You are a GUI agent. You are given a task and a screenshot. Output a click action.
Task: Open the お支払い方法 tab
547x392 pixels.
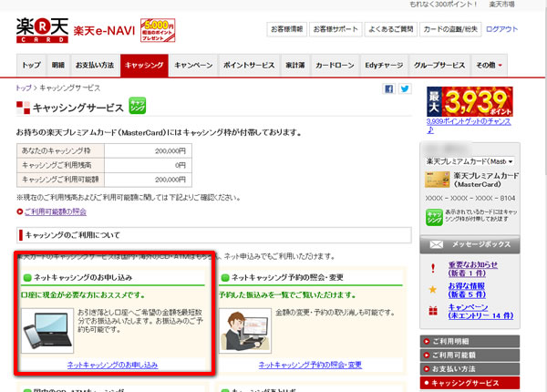click(x=95, y=66)
